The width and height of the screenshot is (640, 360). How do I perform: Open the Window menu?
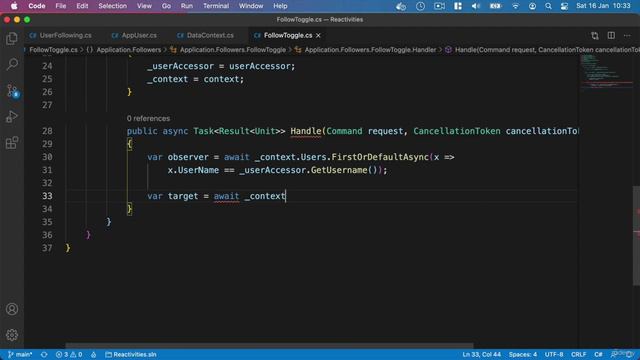tap(251, 6)
